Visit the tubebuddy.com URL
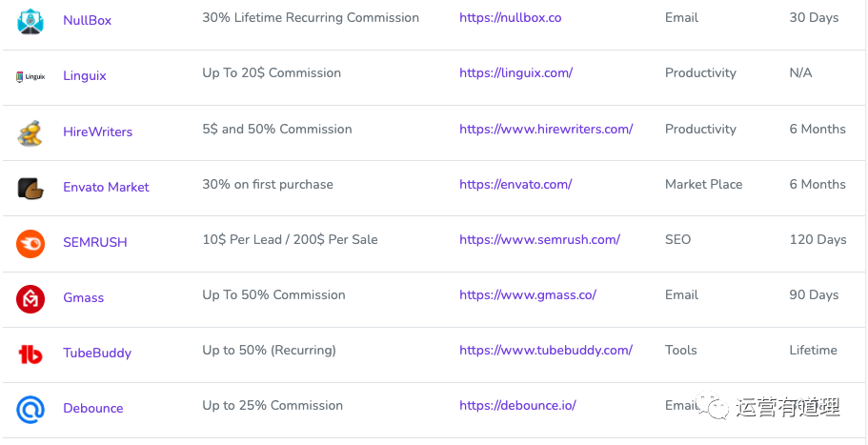The height and width of the screenshot is (445, 868). point(546,350)
